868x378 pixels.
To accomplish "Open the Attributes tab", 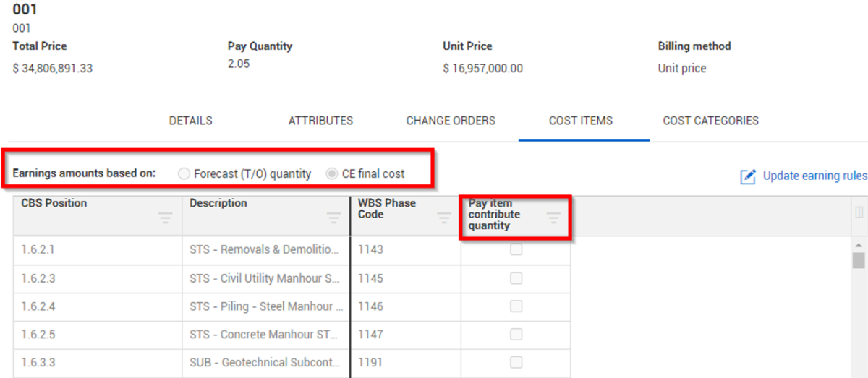I will pos(320,121).
